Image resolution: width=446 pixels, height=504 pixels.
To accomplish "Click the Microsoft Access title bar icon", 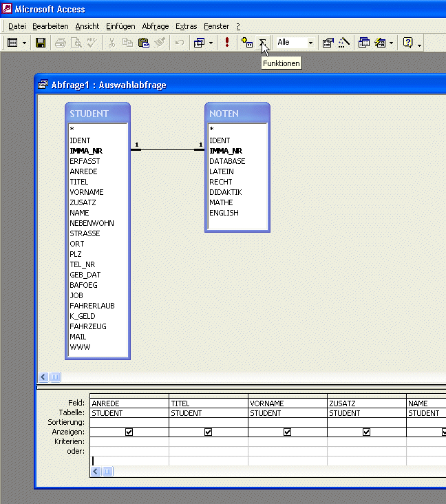I will 6,9.
